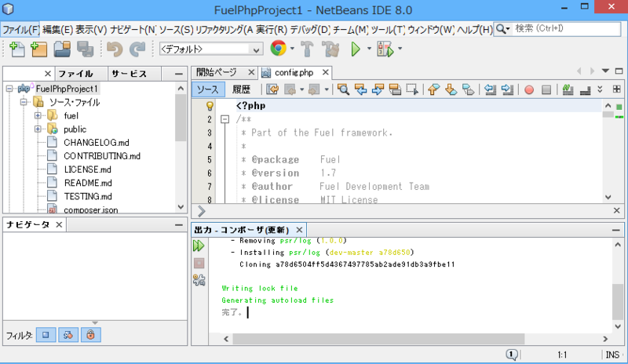The image size is (628, 364).
Task: Create a new file with toolbar icon
Action: pos(16,49)
